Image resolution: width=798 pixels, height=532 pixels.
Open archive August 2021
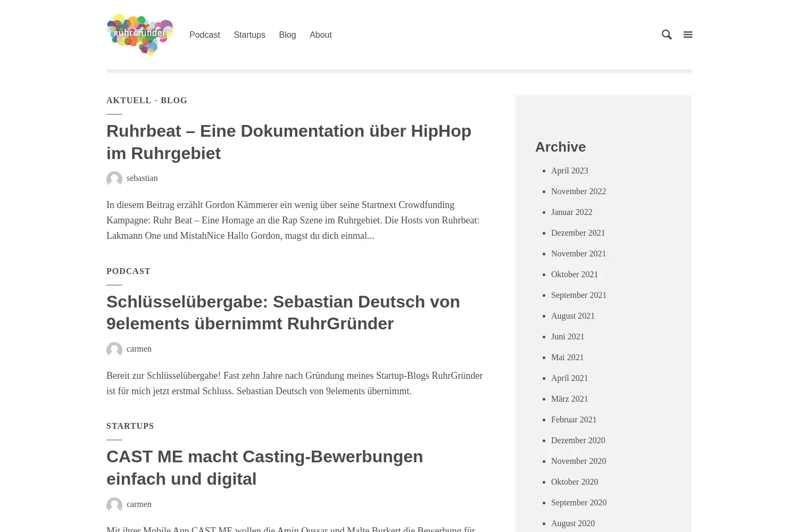pyautogui.click(x=573, y=316)
